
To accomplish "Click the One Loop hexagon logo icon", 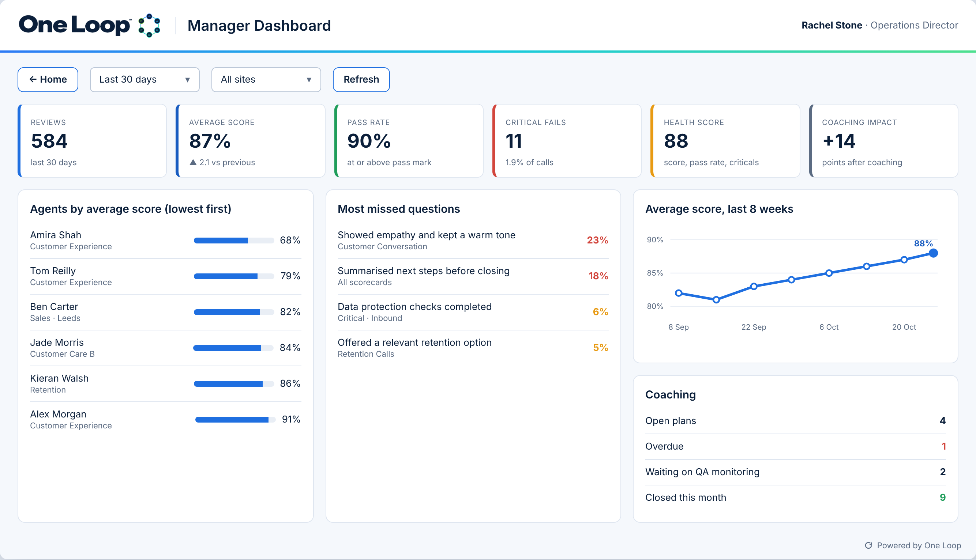I will [x=149, y=25].
